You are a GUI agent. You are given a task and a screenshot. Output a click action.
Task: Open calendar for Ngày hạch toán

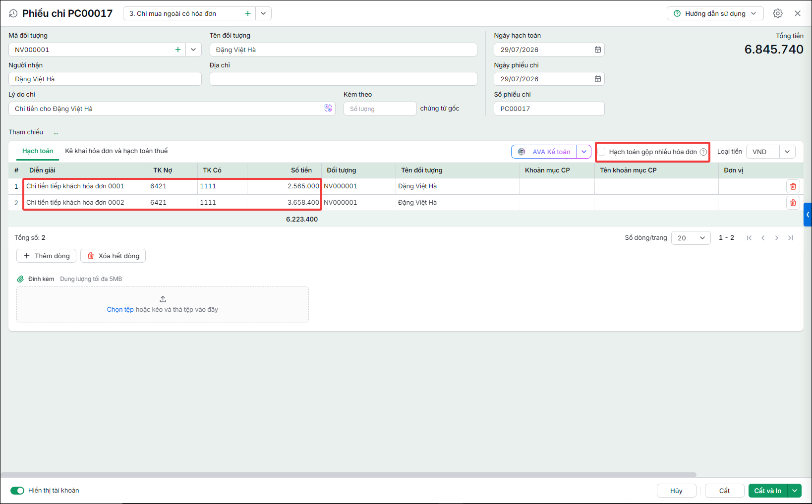pyautogui.click(x=598, y=50)
